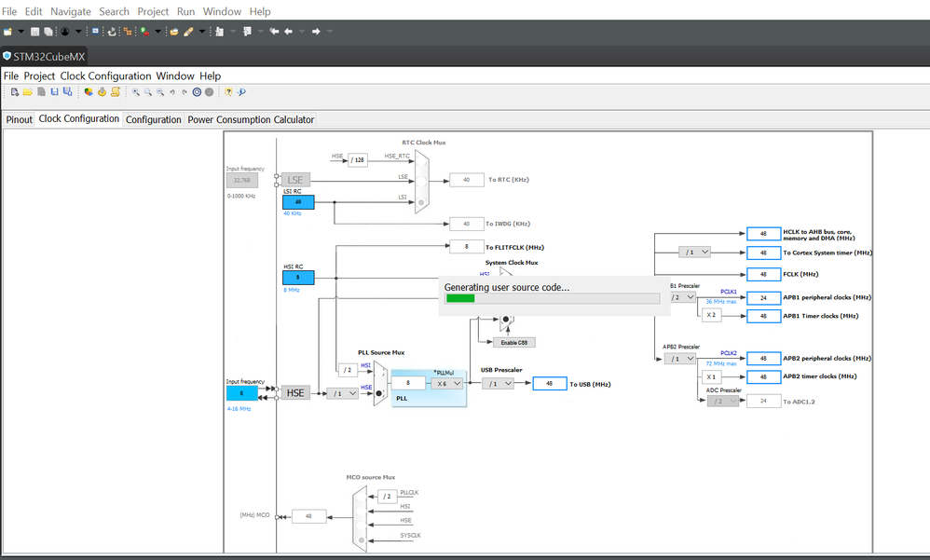Screen dimensions: 930x560
Task: Click the CubeMX Save Project floppy icon
Action: (x=55, y=92)
